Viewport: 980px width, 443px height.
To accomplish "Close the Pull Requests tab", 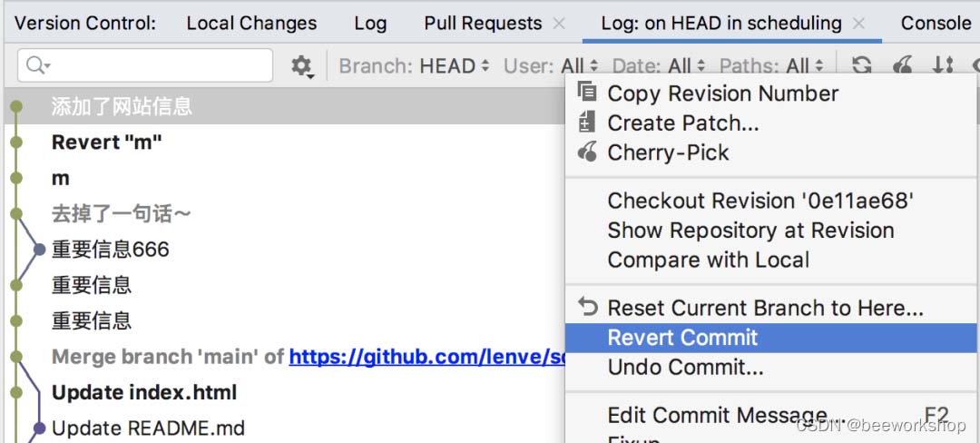I will (x=559, y=24).
